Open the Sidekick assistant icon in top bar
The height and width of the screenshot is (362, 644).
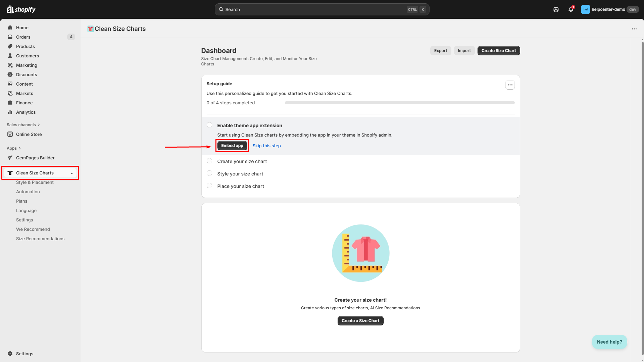tap(556, 9)
